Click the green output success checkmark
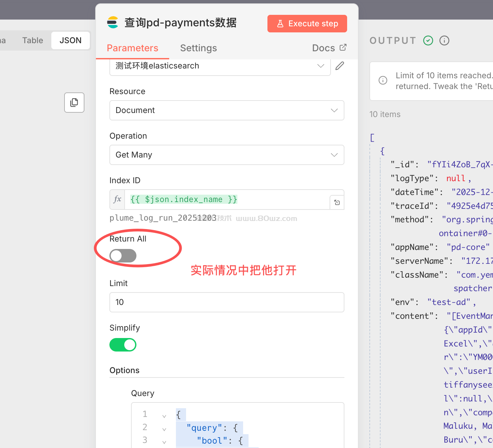This screenshot has width=493, height=448. coord(428,41)
